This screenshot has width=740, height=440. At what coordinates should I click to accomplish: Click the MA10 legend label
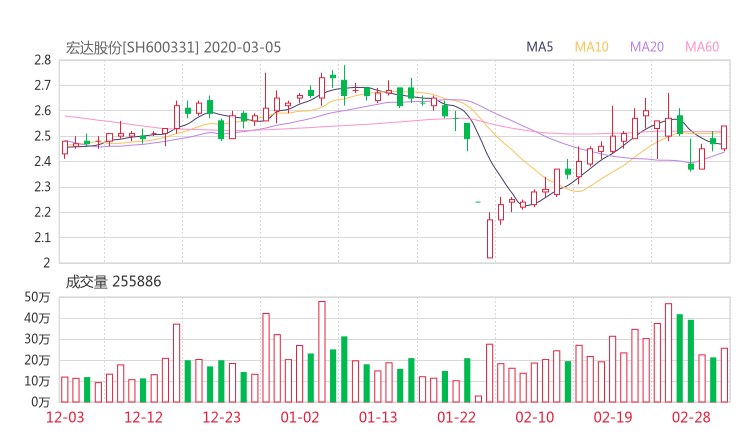pos(591,47)
